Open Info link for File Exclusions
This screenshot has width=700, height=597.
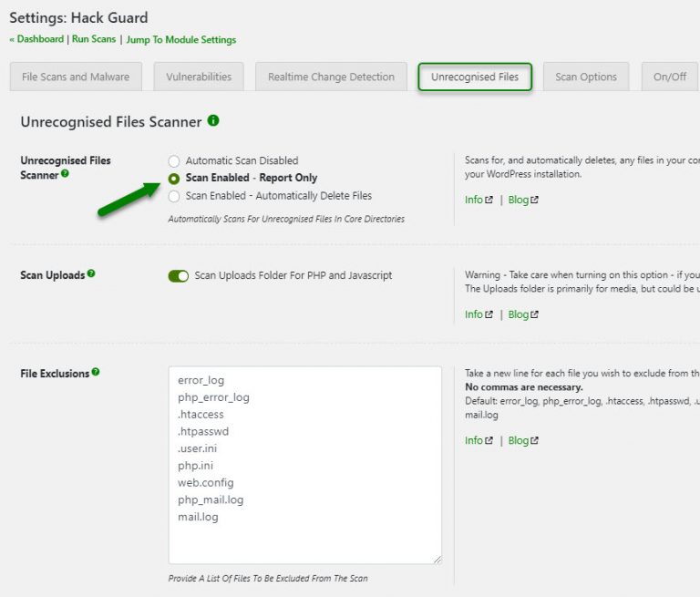point(479,440)
